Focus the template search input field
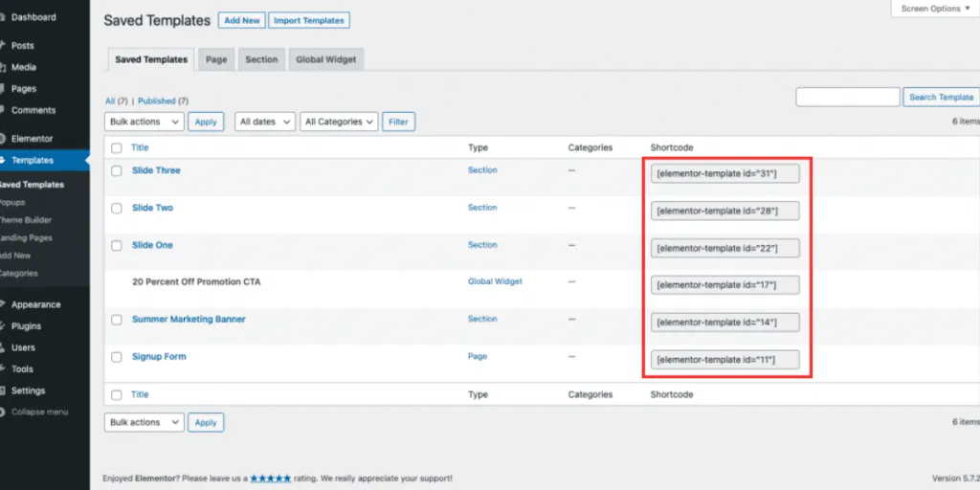 point(847,97)
